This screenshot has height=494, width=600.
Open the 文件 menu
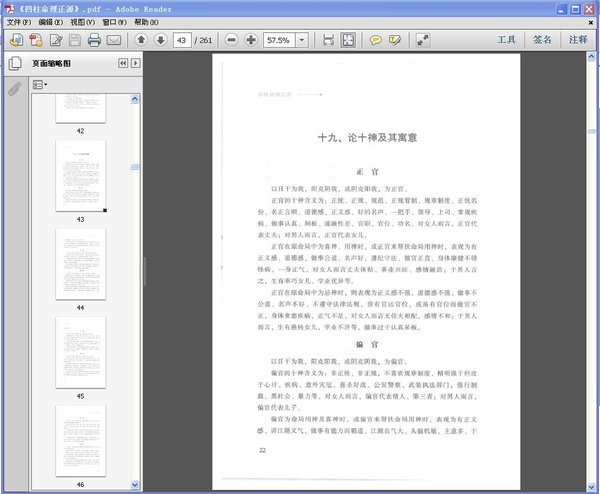[19, 22]
